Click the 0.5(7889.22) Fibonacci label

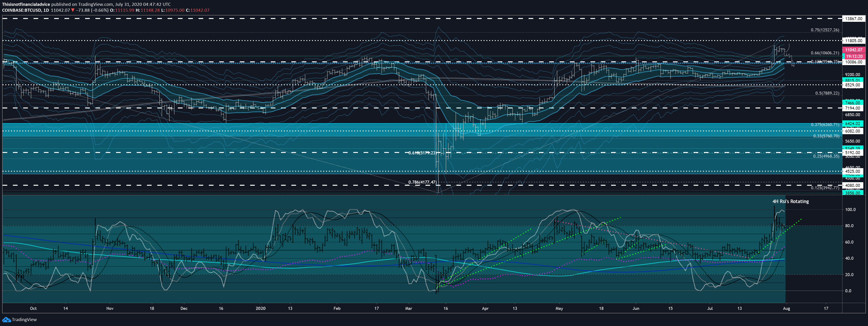click(x=827, y=93)
